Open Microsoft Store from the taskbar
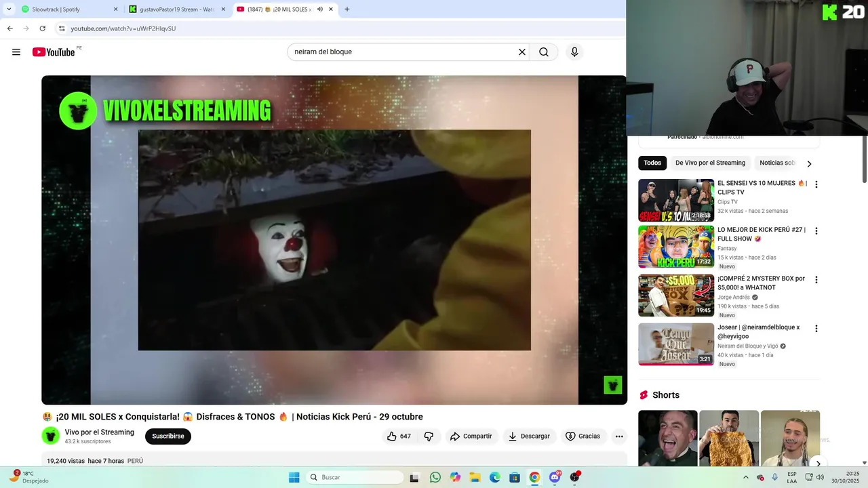Image resolution: width=868 pixels, height=488 pixels. point(515,477)
